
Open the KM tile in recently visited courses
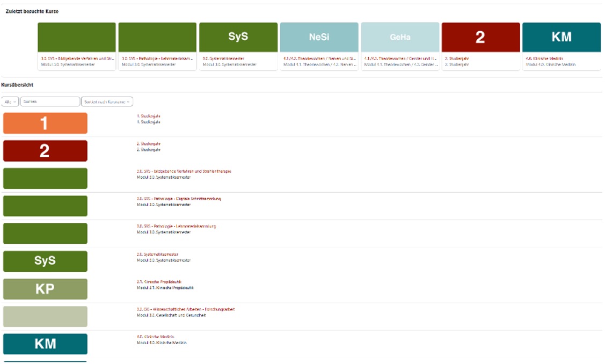click(560, 35)
